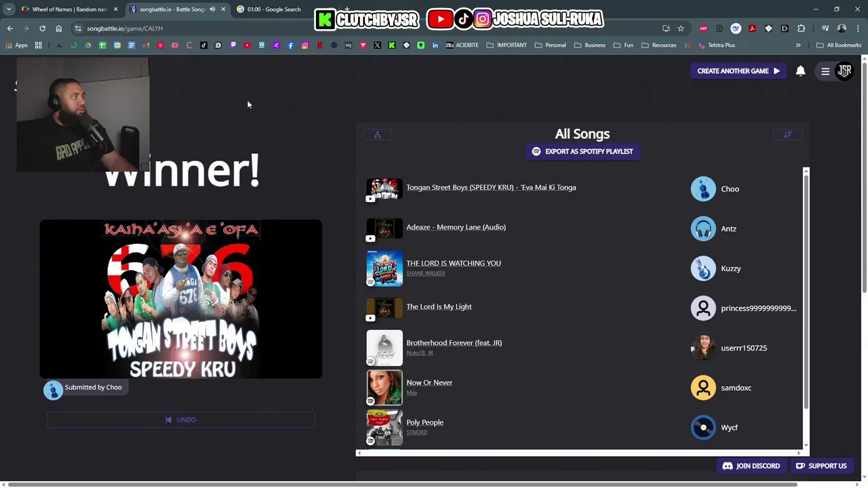Open the Fun bookmarks folder
This screenshot has height=488, width=868.
(623, 45)
